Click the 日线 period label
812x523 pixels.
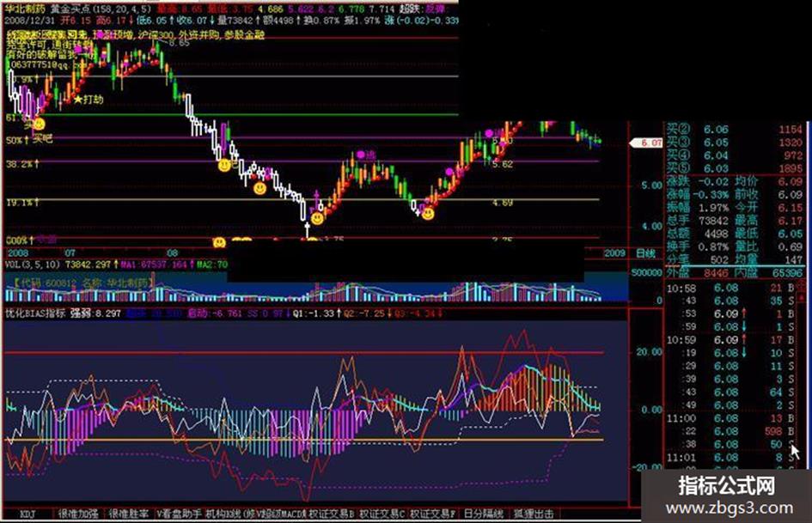(x=645, y=253)
